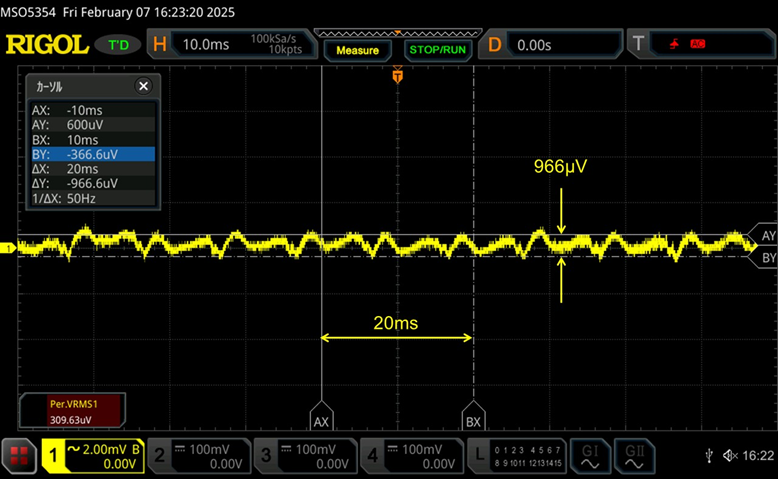The image size is (778, 479).
Task: Click the orange trigger position marker
Action: pos(398,76)
